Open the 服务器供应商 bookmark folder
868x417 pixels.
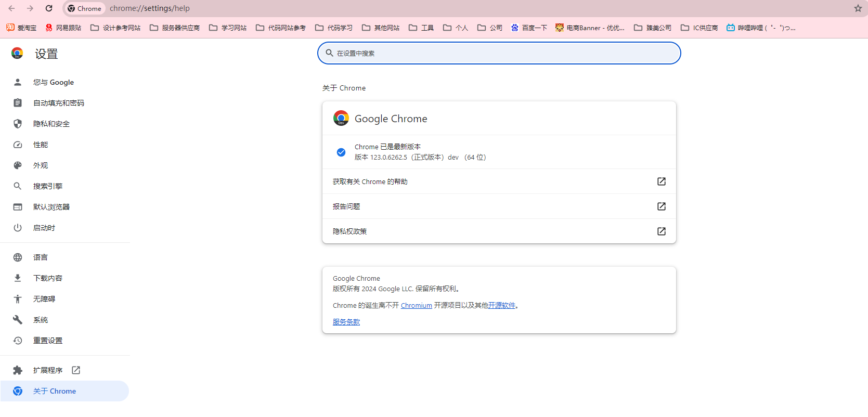point(175,28)
